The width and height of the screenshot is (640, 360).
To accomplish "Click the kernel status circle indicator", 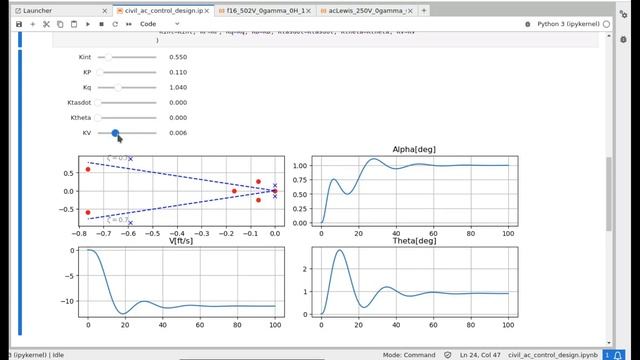I will tap(607, 24).
